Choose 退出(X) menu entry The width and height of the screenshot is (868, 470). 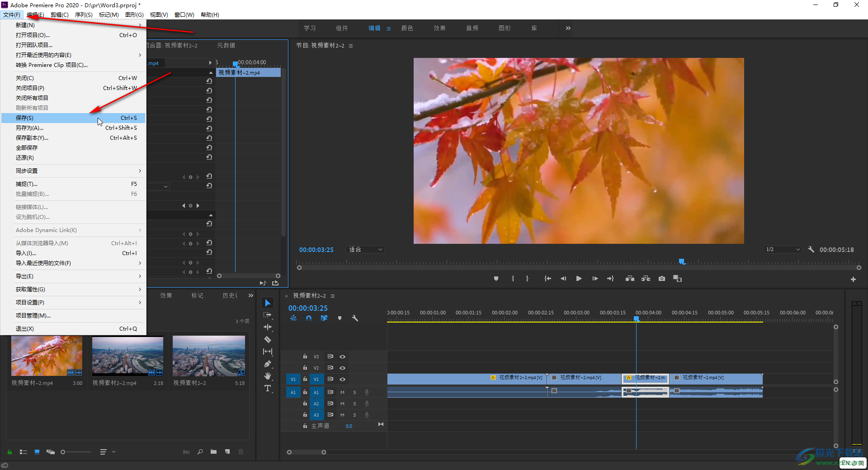point(73,328)
